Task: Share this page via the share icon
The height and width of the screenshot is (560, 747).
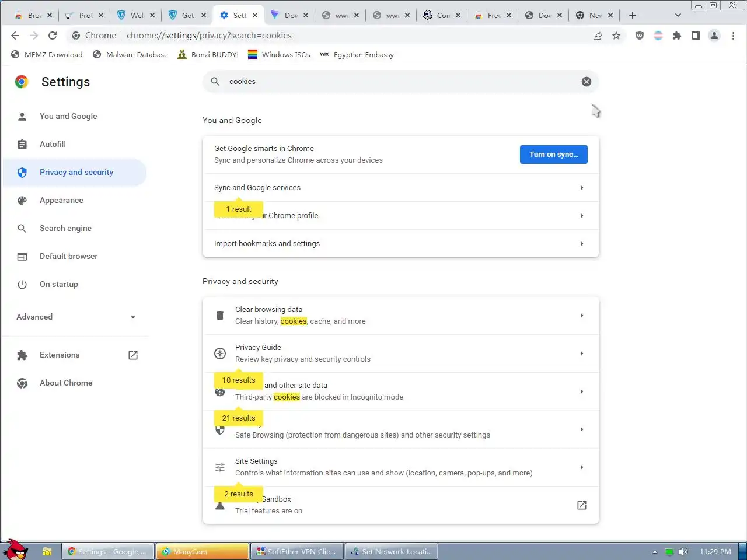Action: click(x=598, y=36)
